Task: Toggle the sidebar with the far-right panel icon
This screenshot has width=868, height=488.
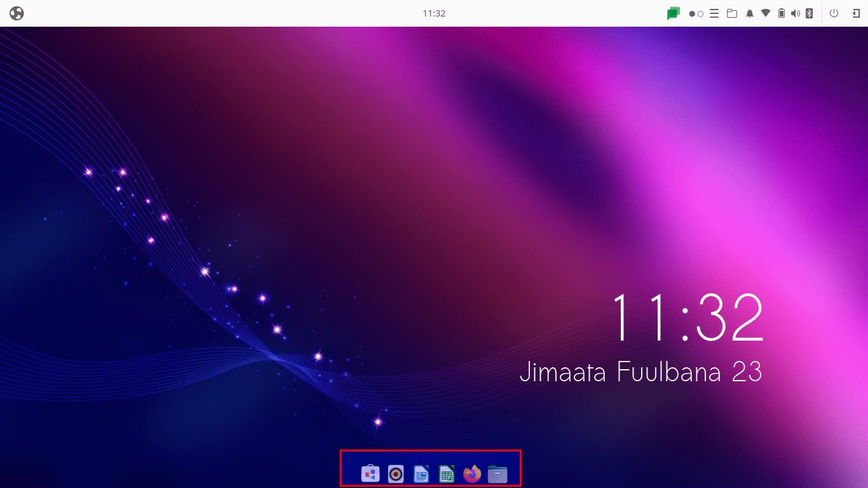Action: pyautogui.click(x=856, y=13)
